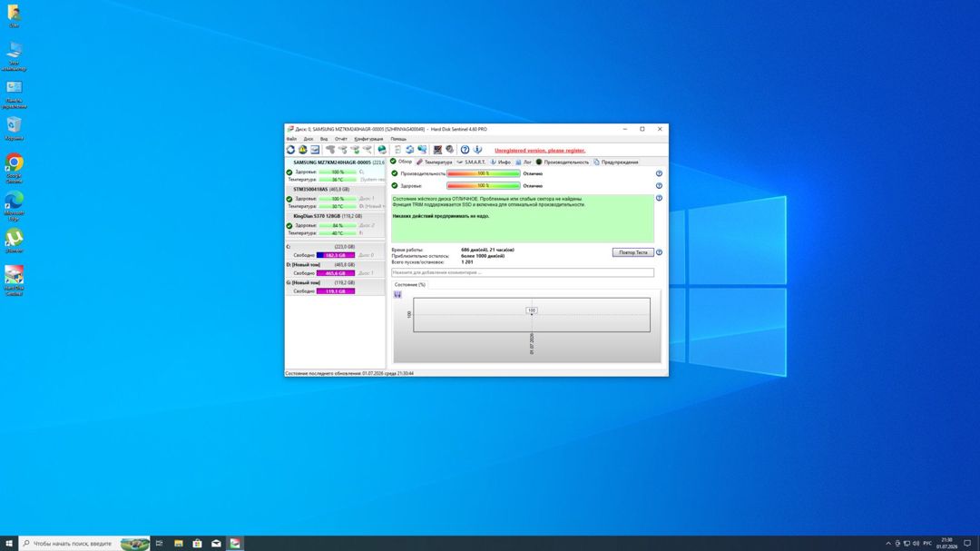
Task: Click the C: free space bar
Action: [x=336, y=255]
